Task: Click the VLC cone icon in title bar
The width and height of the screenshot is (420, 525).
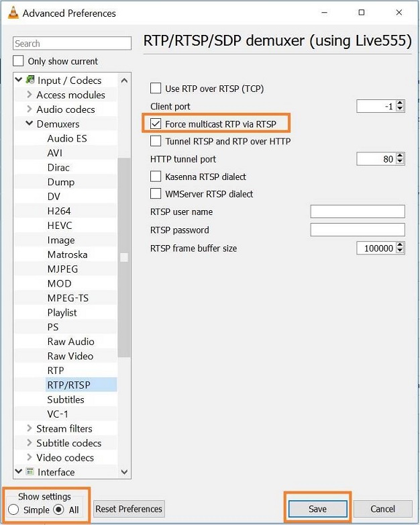Action: click(x=13, y=13)
